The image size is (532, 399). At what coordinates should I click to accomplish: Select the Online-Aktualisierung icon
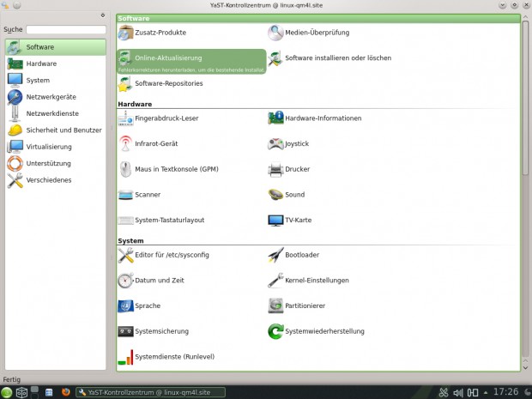(125, 57)
